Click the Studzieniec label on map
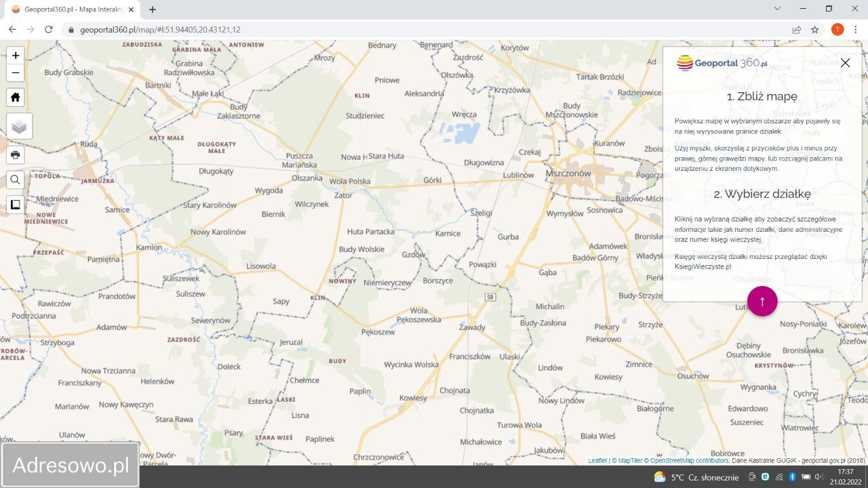The image size is (868, 488). [365, 116]
